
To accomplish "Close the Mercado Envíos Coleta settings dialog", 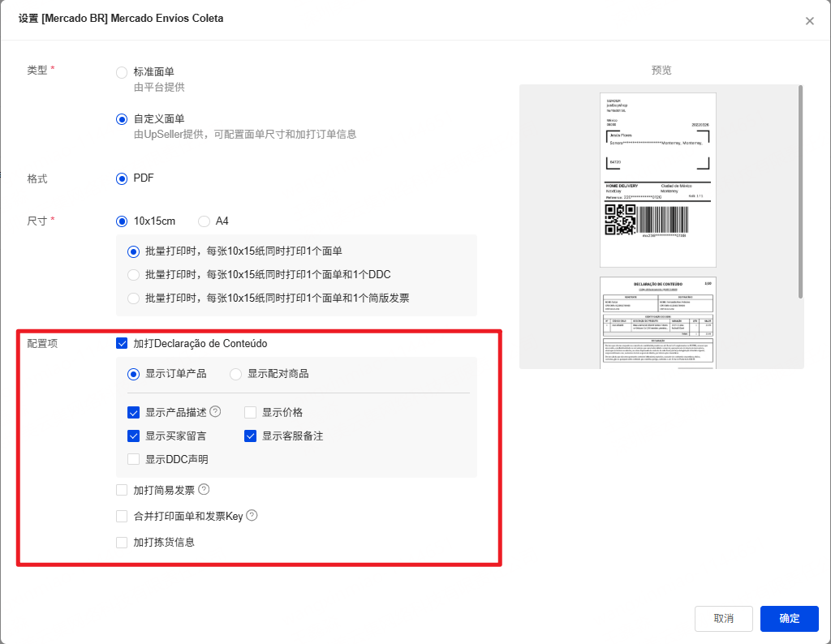I will (x=809, y=21).
